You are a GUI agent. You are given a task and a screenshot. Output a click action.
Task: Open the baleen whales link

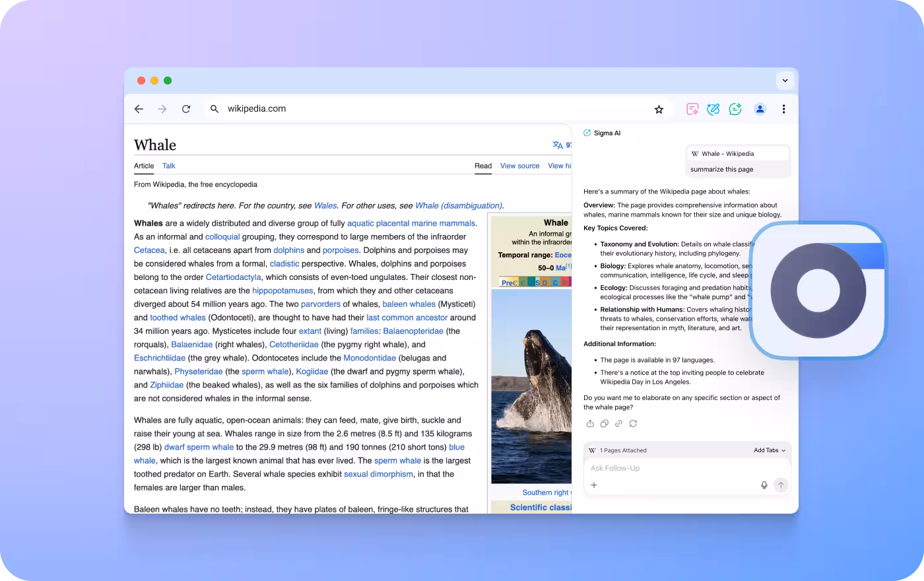pos(409,304)
